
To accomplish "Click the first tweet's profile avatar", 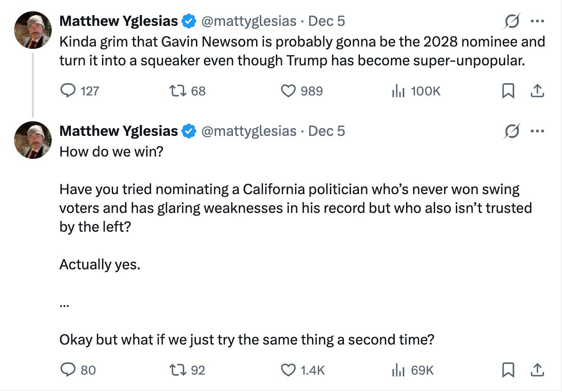I will coord(32,30).
